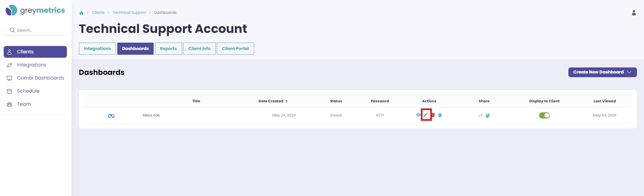
Task: View the Meta Ads dashboard via eye icon
Action: click(x=418, y=115)
